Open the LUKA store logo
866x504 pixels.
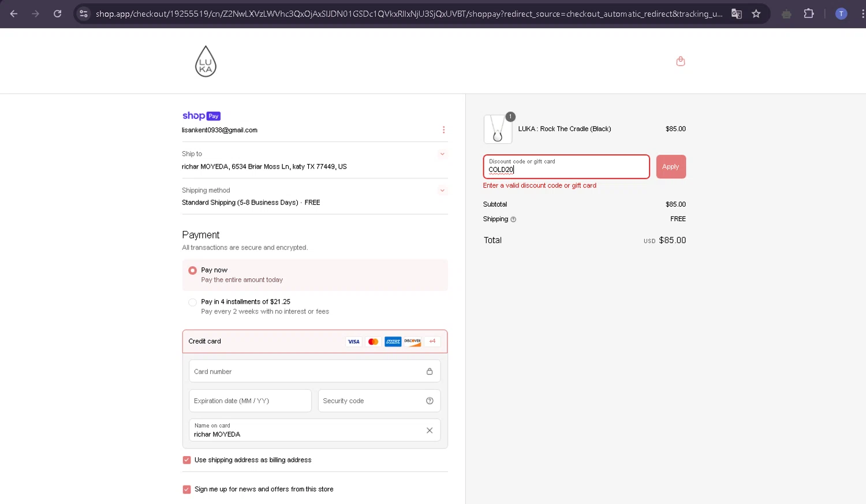click(206, 61)
